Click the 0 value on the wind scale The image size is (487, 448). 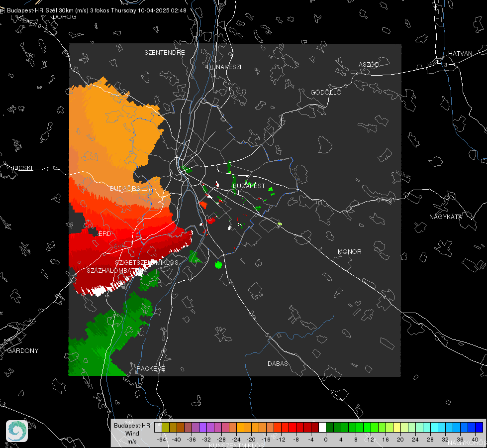tap(326, 440)
